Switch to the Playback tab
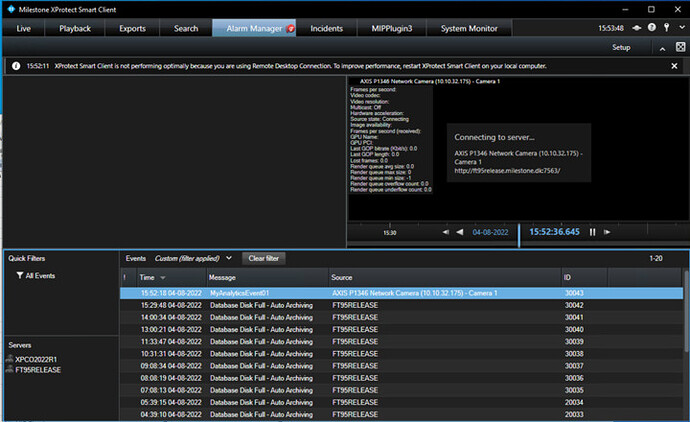The image size is (690, 422). pyautogui.click(x=75, y=29)
